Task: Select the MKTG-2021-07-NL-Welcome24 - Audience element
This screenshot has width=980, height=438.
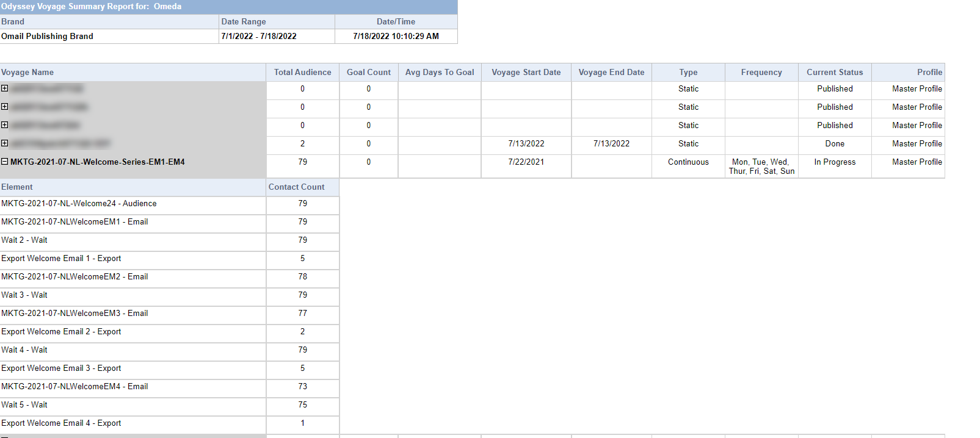Action: click(x=79, y=203)
